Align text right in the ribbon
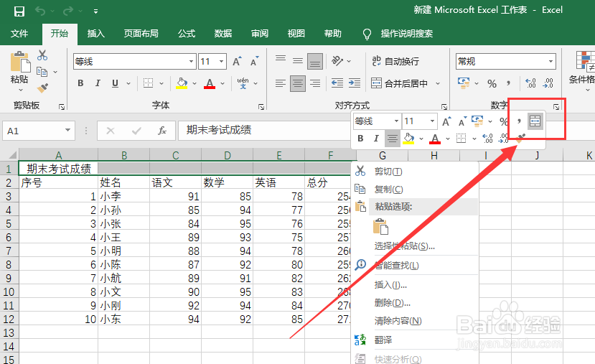Screen dimensions: 595x364 tap(315, 83)
